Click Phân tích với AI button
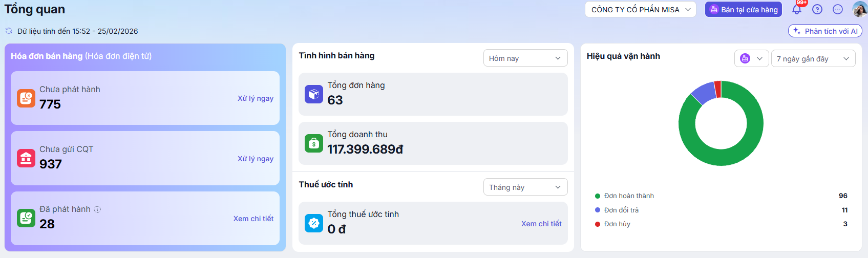868x258 pixels. [825, 31]
